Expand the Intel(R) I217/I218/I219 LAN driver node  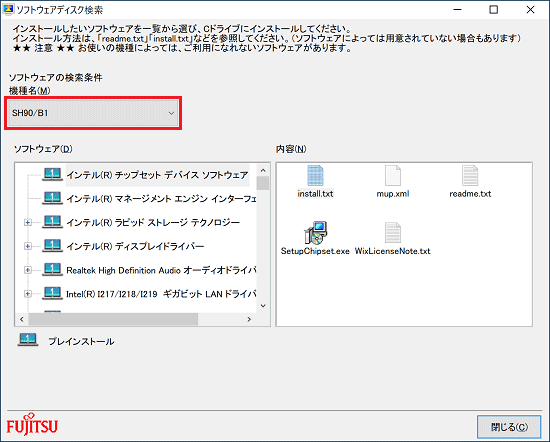(x=28, y=294)
